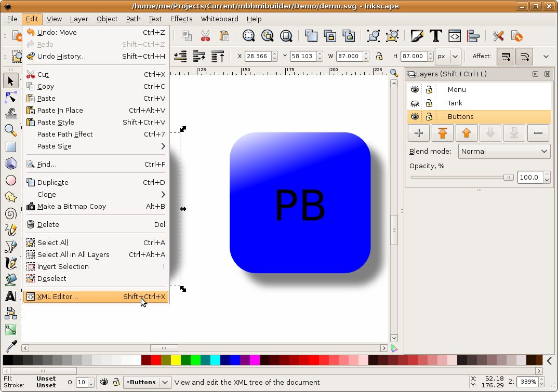Viewport: 558px width, 392px height.
Task: Open the Buttons layer selector dropdown
Action: pyautogui.click(x=147, y=383)
